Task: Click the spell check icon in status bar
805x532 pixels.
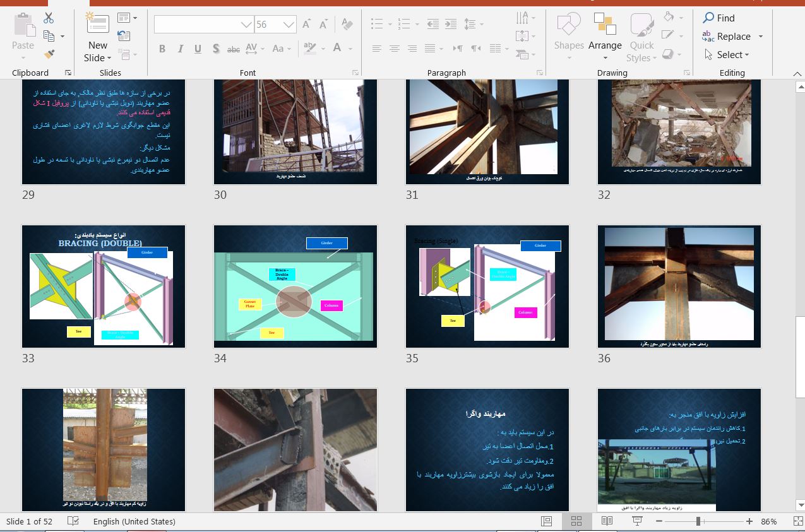Action: pyautogui.click(x=73, y=521)
